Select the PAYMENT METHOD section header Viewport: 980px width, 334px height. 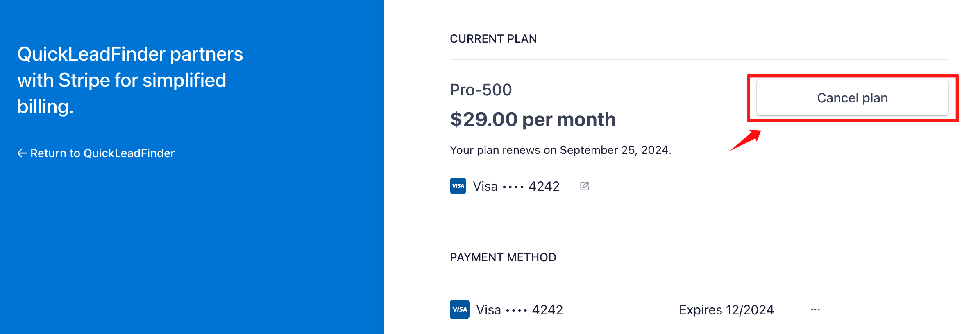[x=503, y=257]
